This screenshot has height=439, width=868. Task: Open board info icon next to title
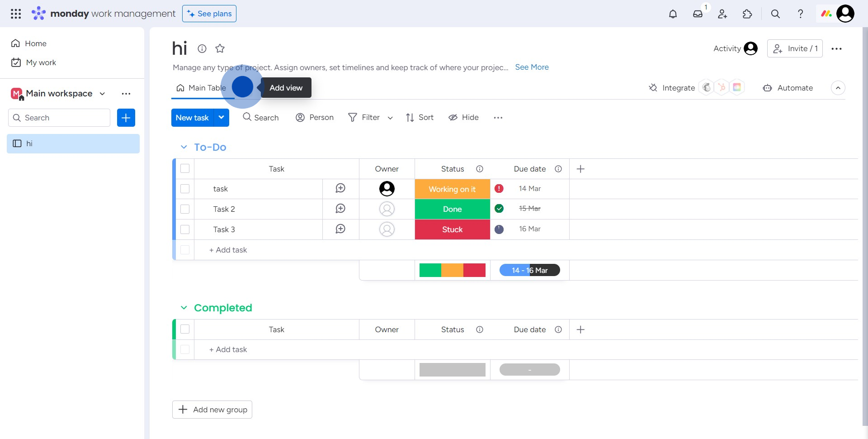(202, 48)
